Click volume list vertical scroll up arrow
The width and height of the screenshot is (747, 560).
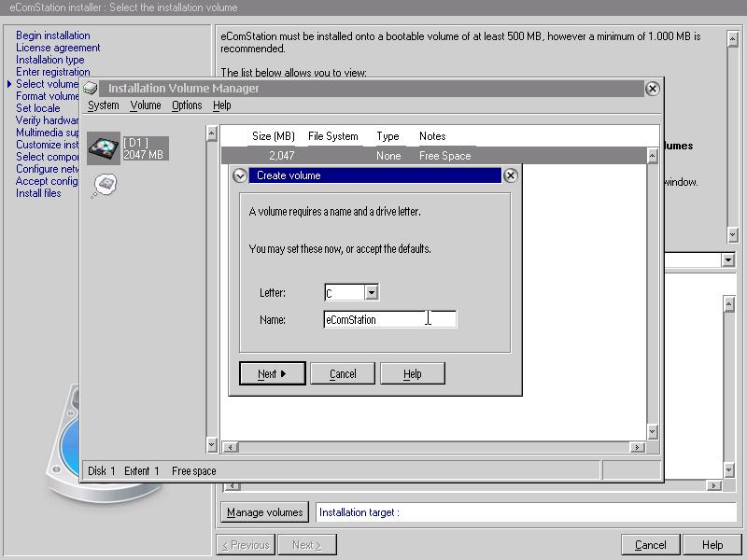click(652, 156)
